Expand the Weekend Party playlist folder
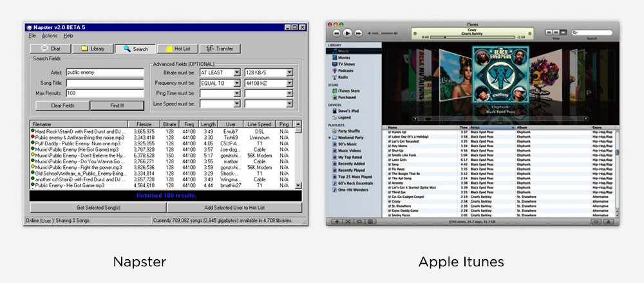Screen dimensions: 644x283 click(x=330, y=137)
